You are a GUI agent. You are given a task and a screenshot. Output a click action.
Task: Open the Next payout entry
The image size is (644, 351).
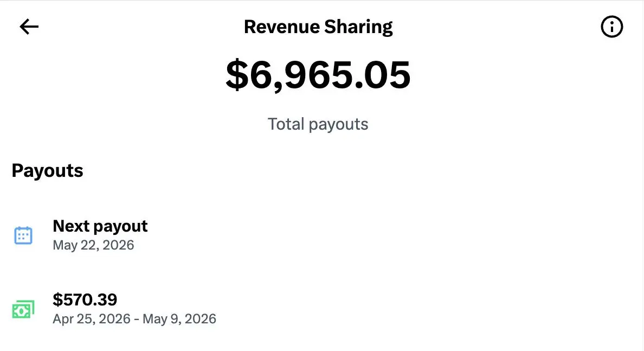[322, 235]
